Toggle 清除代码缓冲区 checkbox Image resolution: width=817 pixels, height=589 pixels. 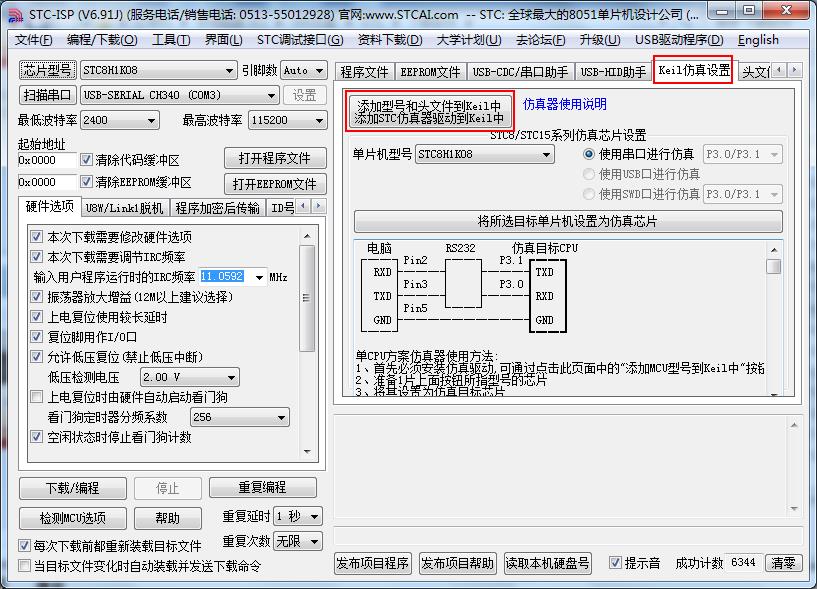pyautogui.click(x=86, y=159)
